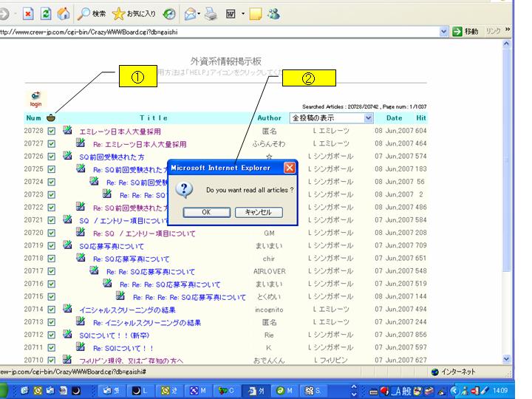Click the basket icon next to Num

tap(51, 117)
